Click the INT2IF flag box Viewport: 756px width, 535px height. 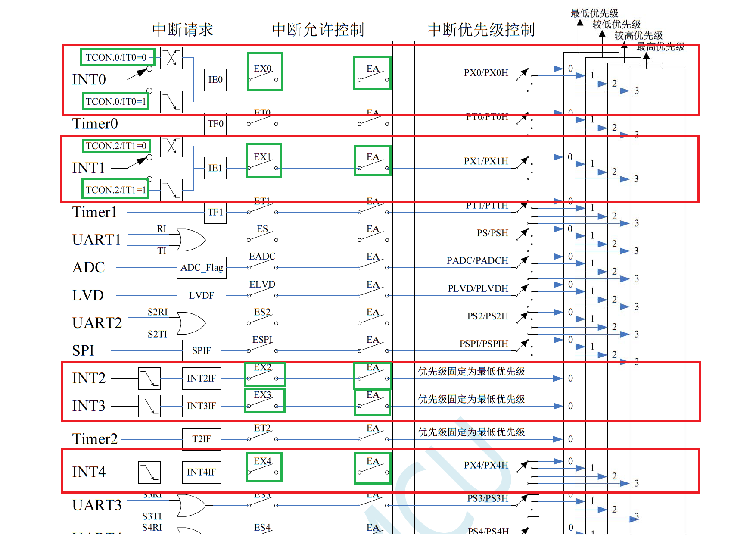pyautogui.click(x=202, y=379)
